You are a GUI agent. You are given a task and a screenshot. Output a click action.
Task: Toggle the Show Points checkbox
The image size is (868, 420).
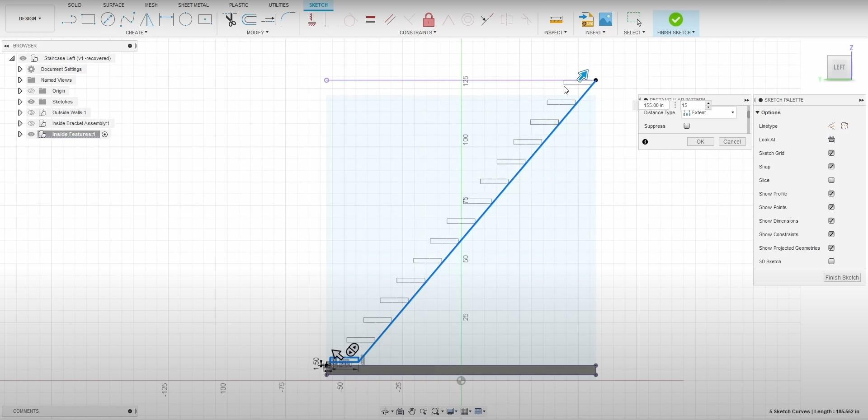point(831,207)
